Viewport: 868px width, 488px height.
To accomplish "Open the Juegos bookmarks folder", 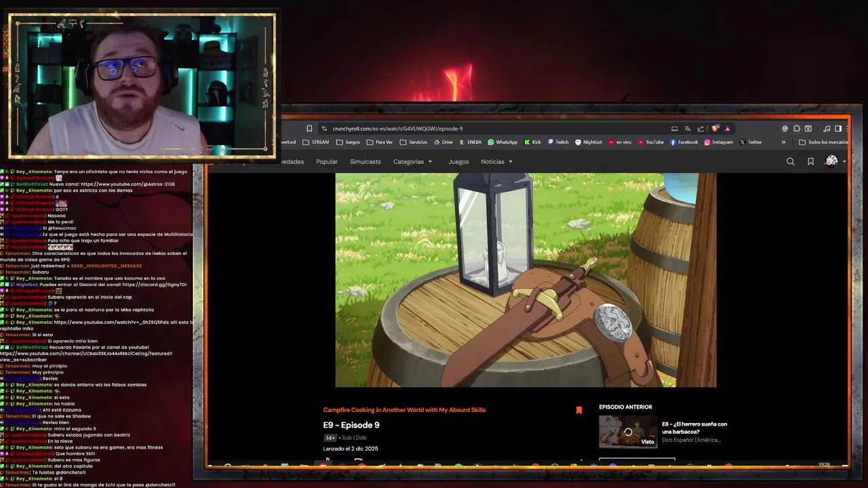I will [348, 142].
